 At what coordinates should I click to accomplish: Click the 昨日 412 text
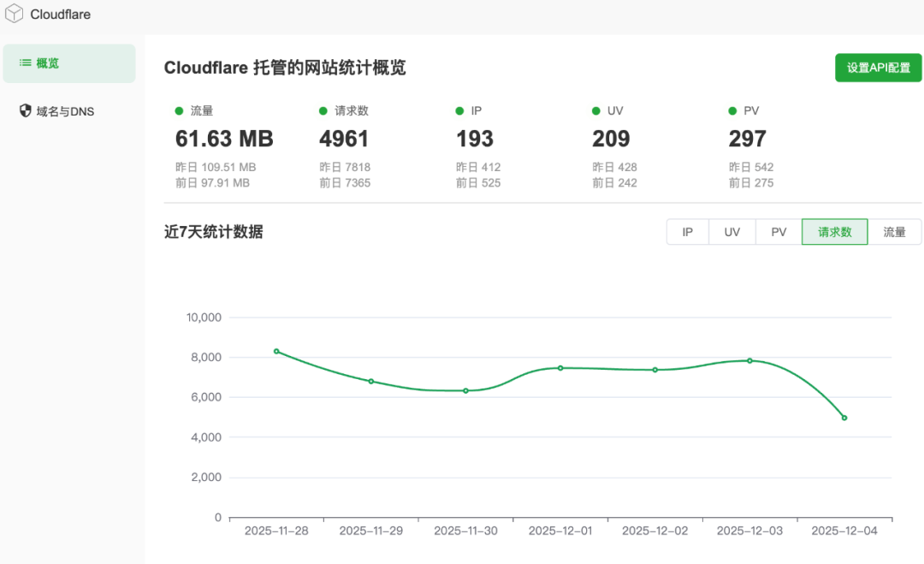(478, 168)
